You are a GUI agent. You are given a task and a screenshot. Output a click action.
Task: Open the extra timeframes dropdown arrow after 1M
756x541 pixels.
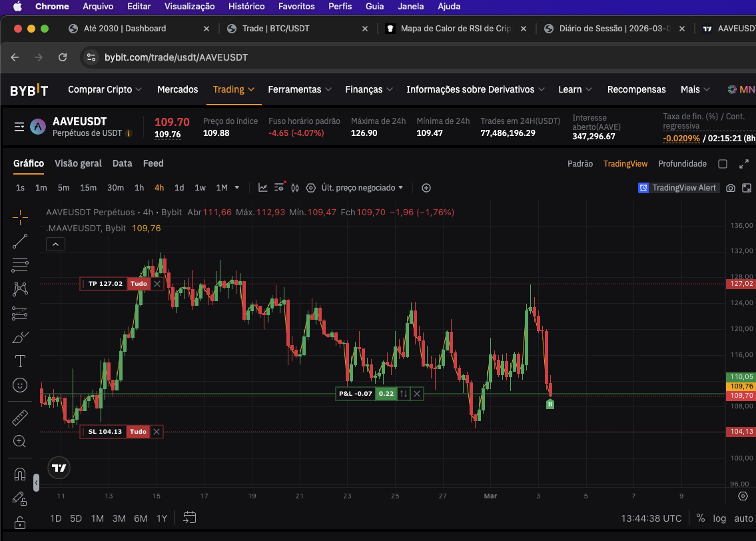point(237,188)
